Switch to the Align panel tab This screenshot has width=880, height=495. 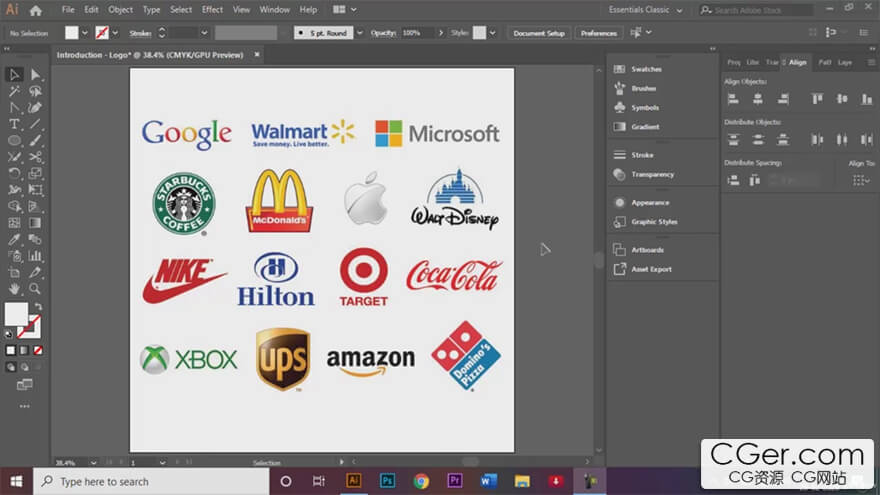point(798,62)
